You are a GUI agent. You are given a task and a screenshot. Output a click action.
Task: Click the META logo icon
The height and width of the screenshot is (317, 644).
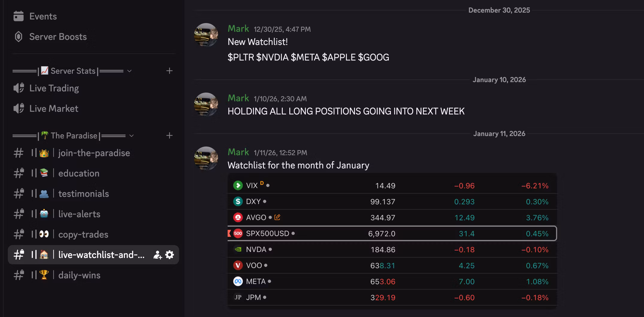(x=238, y=281)
